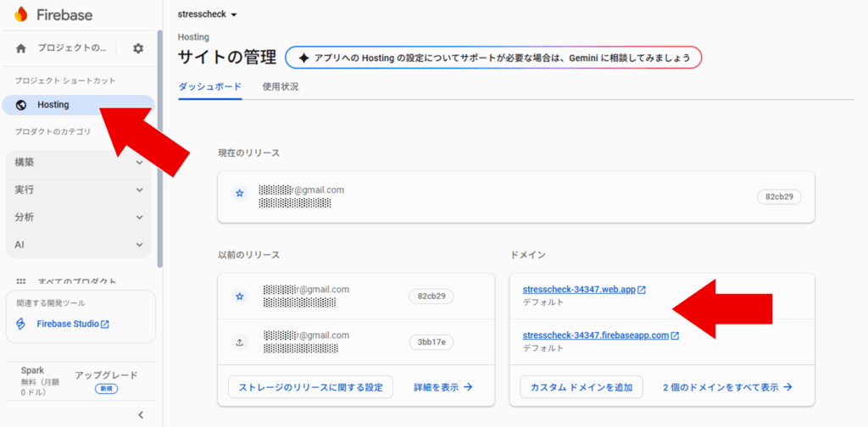Open stresscheck-34347.web.app link
This screenshot has height=427, width=868.
click(579, 290)
